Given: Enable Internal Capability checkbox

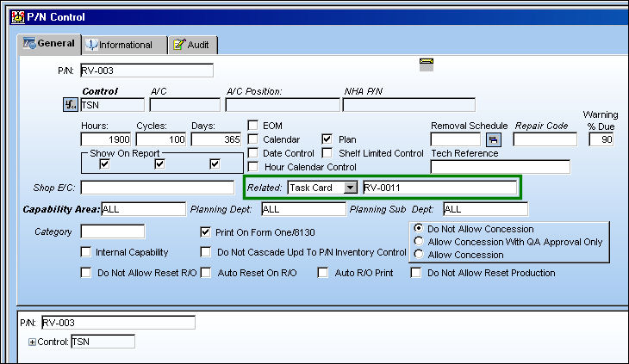Looking at the screenshot, I should 86,252.
